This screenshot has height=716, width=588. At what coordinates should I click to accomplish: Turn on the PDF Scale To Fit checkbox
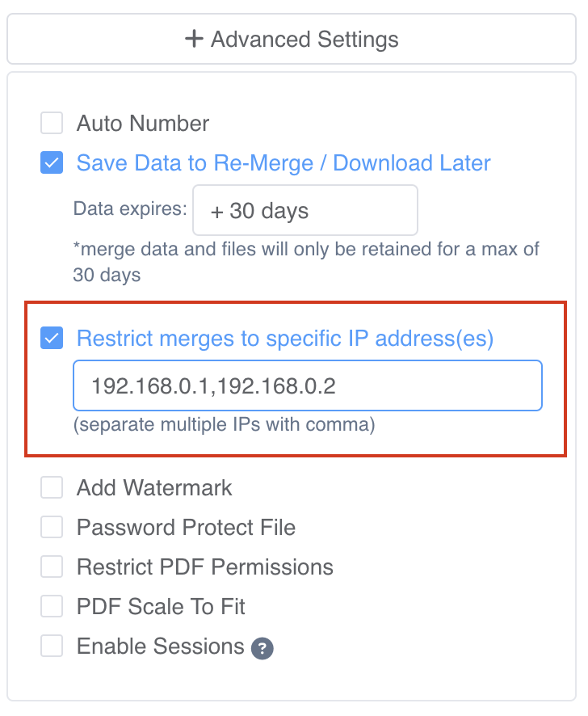pyautogui.click(x=52, y=606)
